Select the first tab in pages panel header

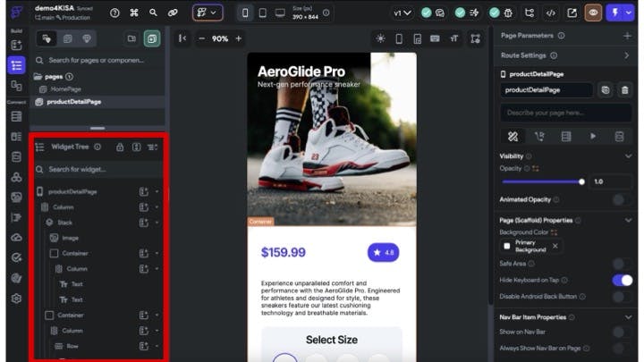coord(47,38)
